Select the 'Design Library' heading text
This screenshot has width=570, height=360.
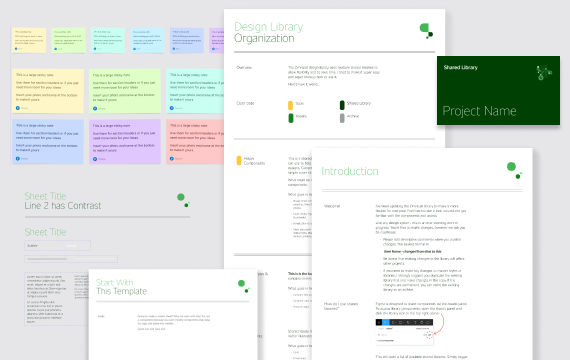268,27
